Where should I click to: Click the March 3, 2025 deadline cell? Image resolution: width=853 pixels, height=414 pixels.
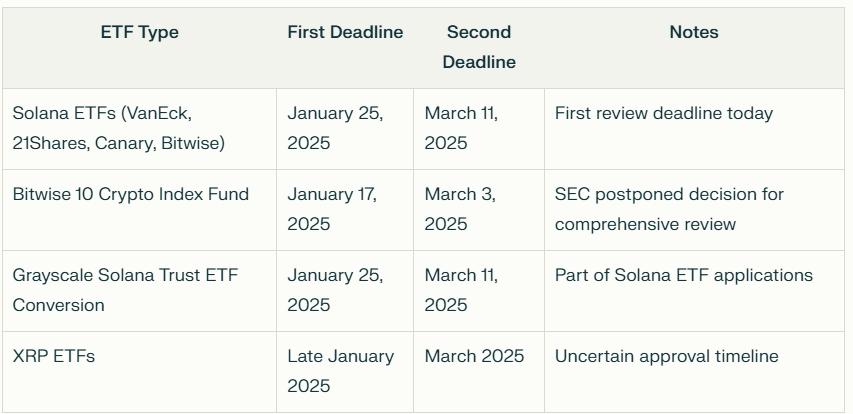coord(460,209)
